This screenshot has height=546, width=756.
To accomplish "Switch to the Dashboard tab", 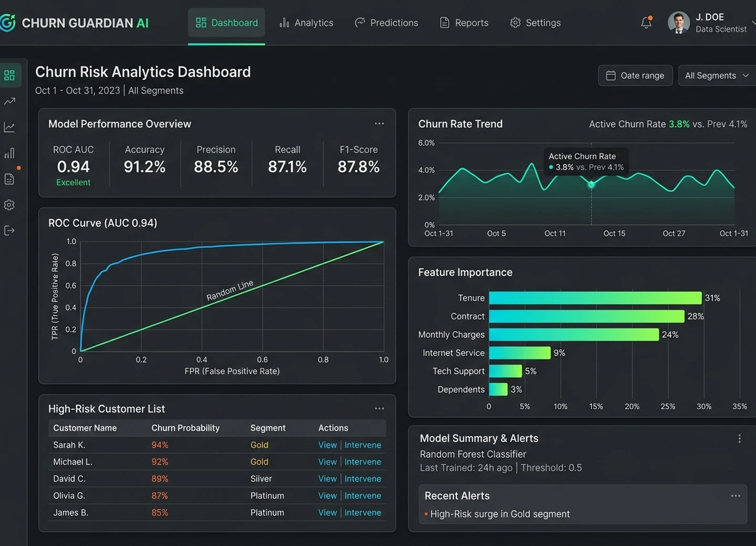I will point(226,23).
